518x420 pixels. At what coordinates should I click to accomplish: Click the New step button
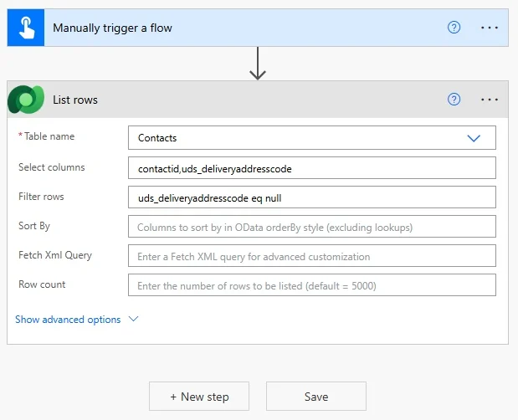[x=199, y=397]
